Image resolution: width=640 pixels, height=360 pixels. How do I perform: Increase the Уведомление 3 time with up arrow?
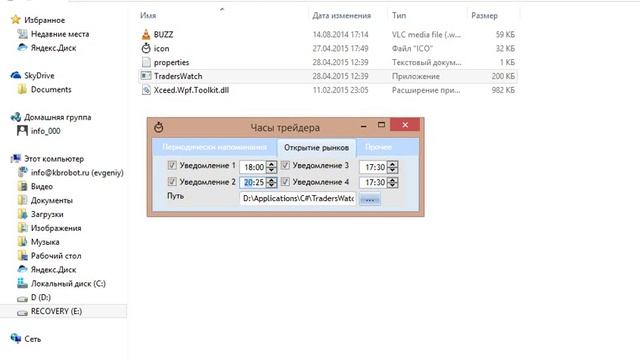tap(392, 164)
